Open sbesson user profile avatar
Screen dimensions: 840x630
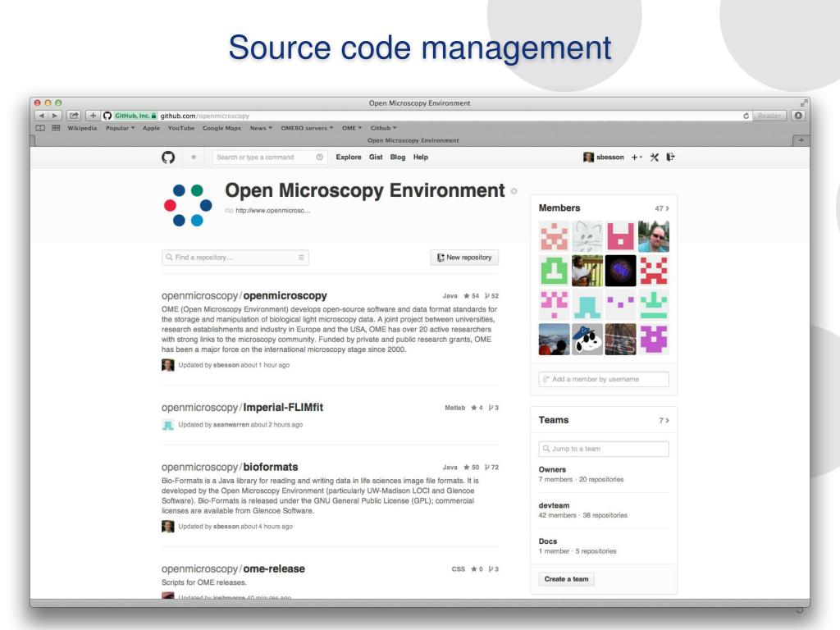(588, 157)
